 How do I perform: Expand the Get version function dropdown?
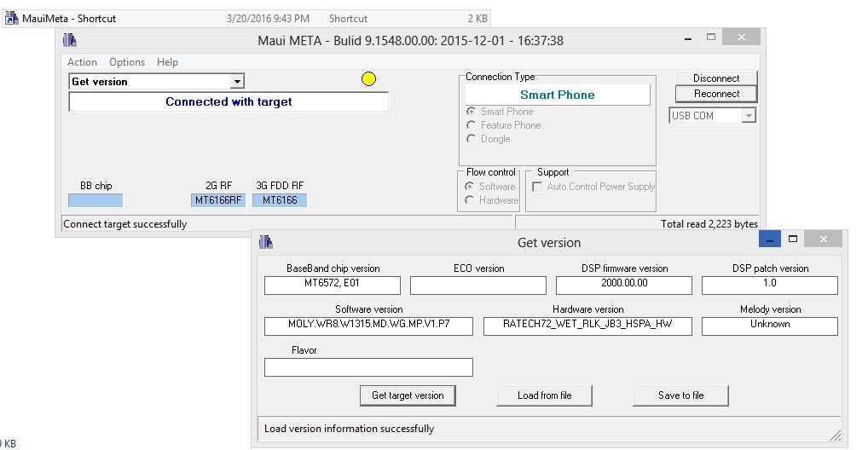238,82
